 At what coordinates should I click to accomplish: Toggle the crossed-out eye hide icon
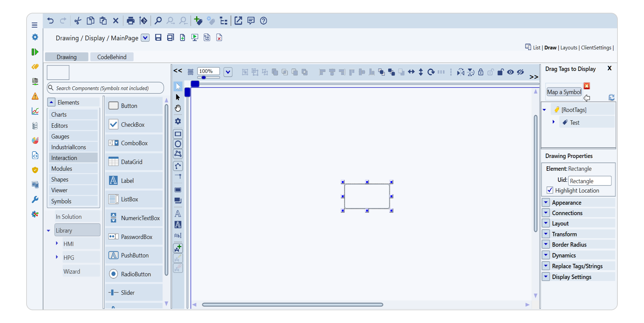tap(520, 72)
